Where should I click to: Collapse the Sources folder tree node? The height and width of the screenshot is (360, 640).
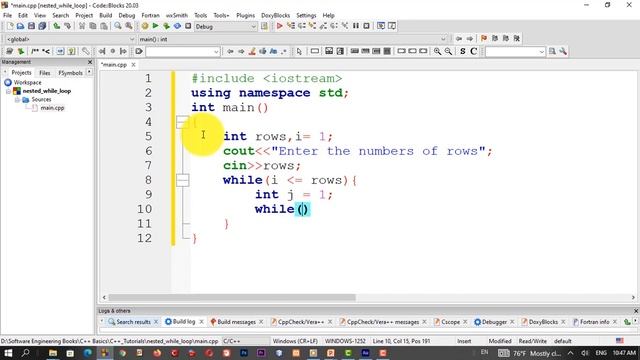click(17, 100)
